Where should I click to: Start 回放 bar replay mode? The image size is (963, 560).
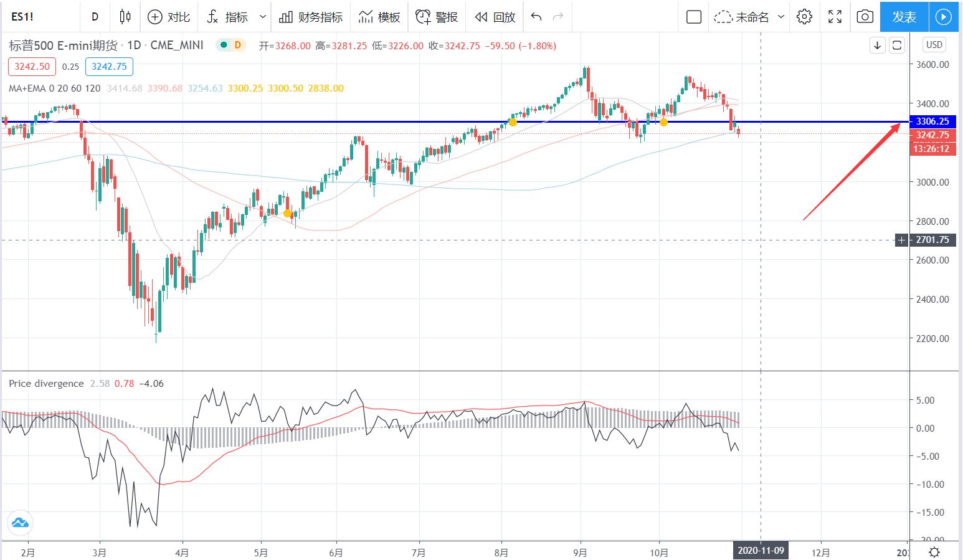pyautogui.click(x=495, y=17)
